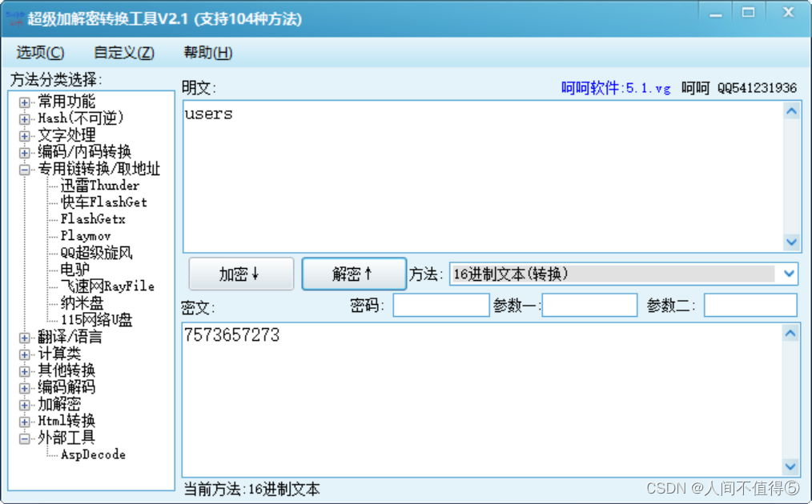Select the 加解密 category label
Image resolution: width=812 pixels, height=504 pixels.
(59, 404)
